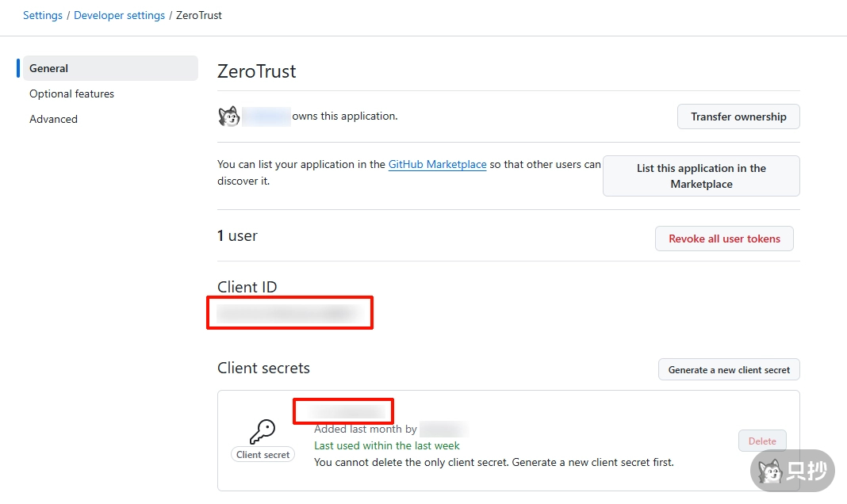Click the key icon in Client secrets
This screenshot has width=847, height=504.
point(263,432)
